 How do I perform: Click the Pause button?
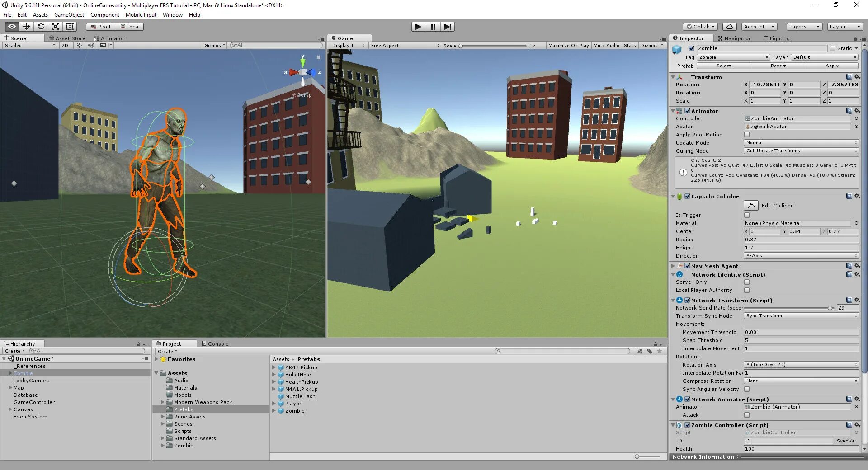(433, 27)
